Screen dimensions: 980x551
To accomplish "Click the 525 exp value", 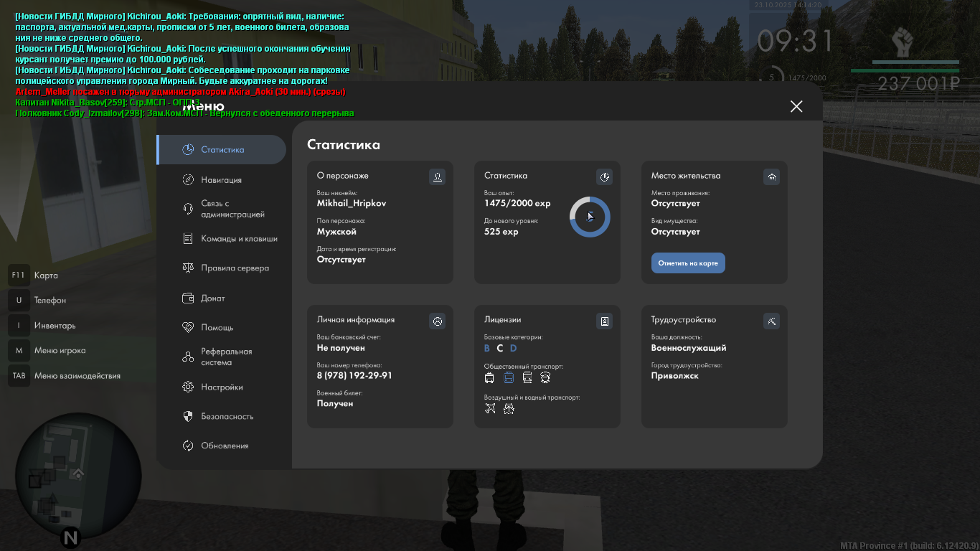I will click(501, 232).
